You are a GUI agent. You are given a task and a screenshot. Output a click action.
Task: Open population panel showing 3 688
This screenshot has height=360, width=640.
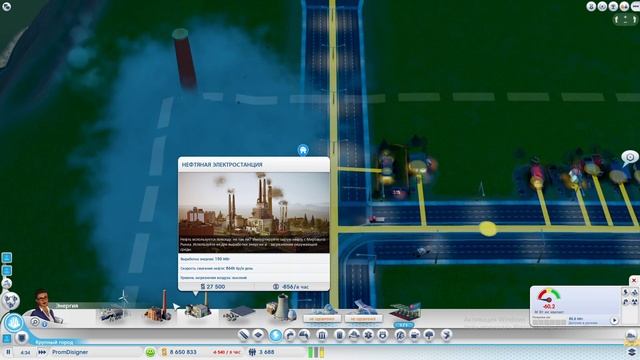coord(262,352)
